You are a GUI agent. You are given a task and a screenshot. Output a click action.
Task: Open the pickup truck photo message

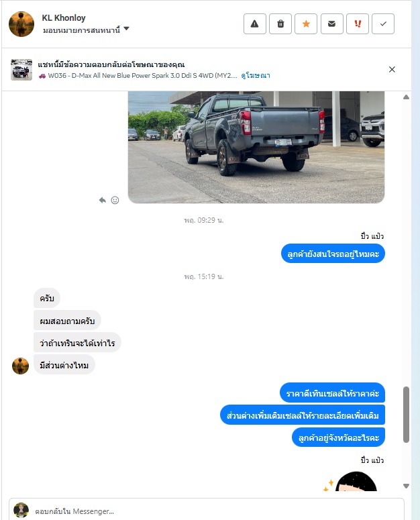(256, 147)
